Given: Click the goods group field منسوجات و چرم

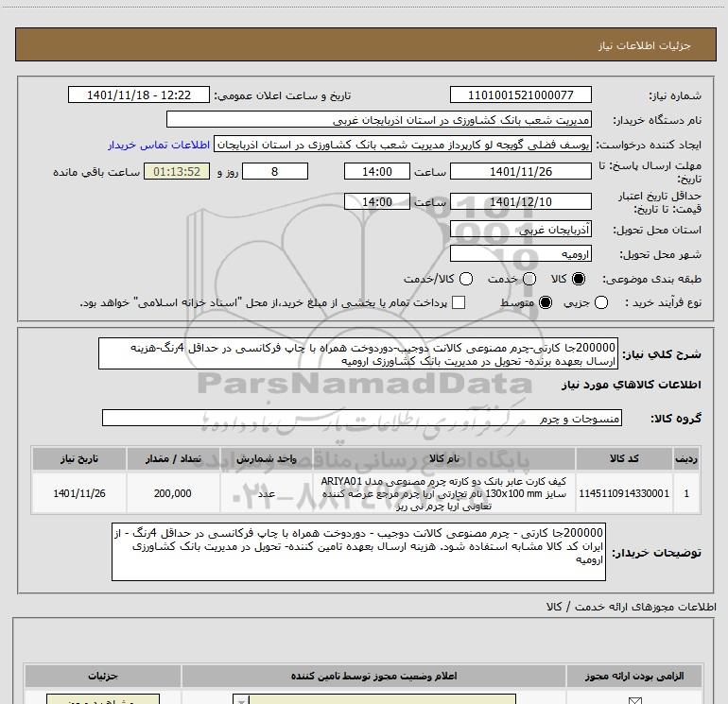Looking at the screenshot, I should pos(362,418).
